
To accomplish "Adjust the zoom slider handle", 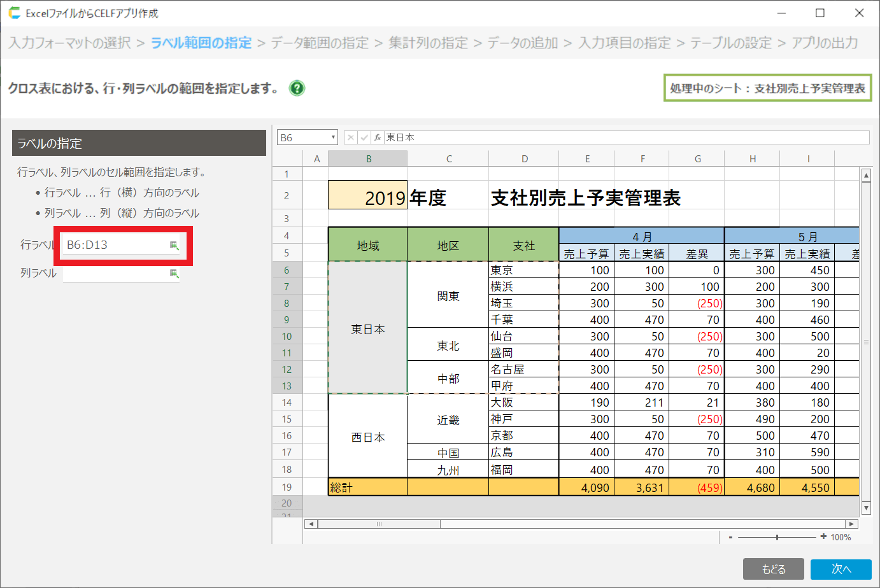I will click(x=777, y=537).
